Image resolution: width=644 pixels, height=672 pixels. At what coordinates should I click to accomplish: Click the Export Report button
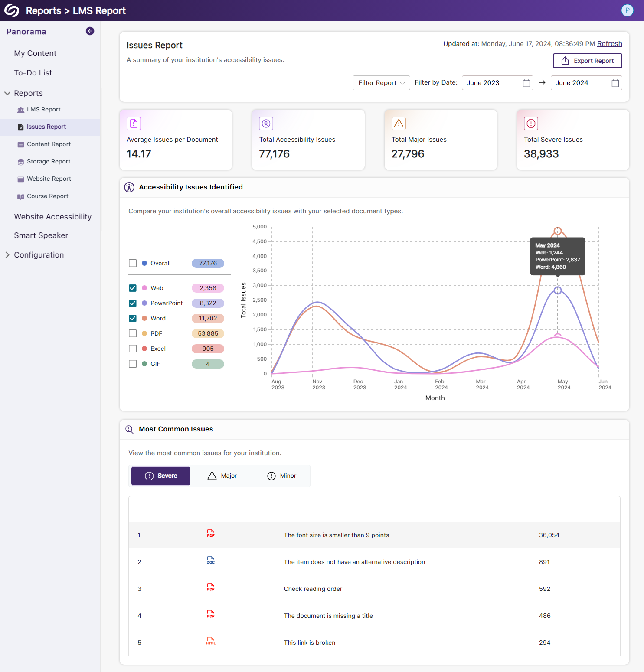point(587,61)
